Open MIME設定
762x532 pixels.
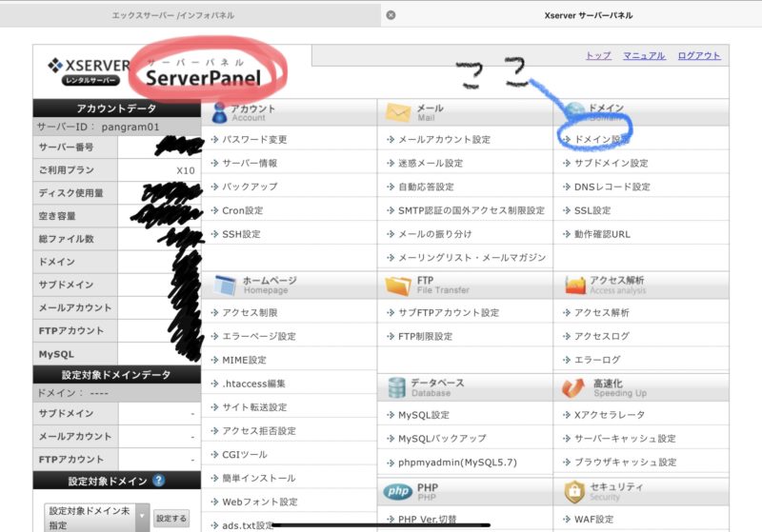tap(244, 360)
